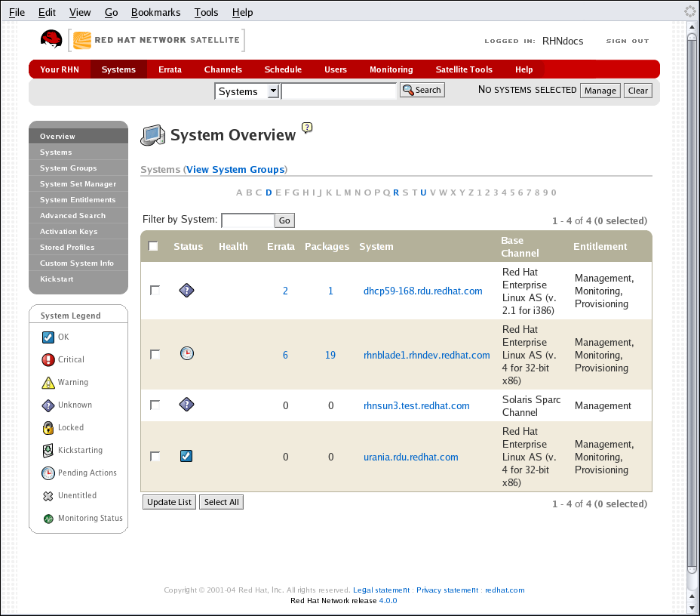Viewport: 700px width, 616px height.
Task: Click the Clear button
Action: point(637,91)
